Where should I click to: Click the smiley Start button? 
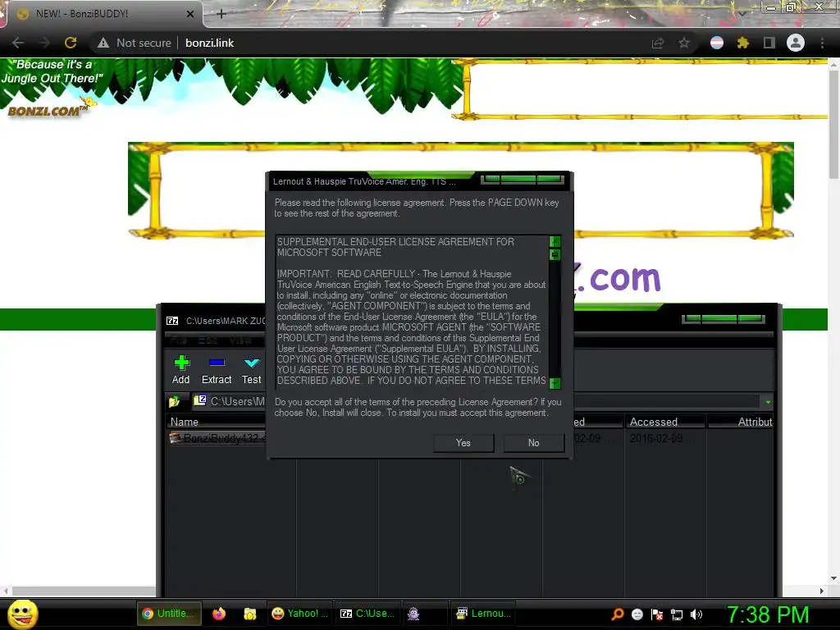click(22, 614)
